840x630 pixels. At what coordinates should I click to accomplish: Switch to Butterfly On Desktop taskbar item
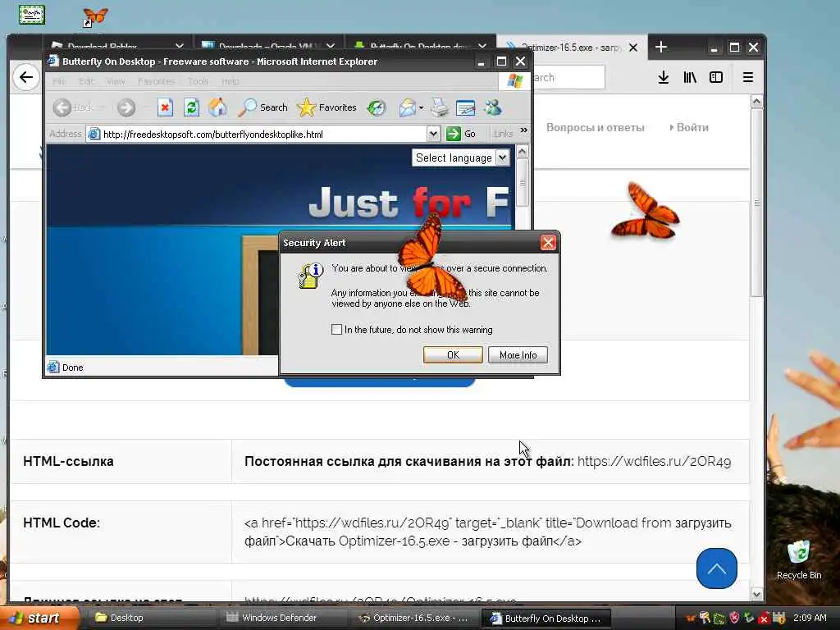tap(546, 619)
